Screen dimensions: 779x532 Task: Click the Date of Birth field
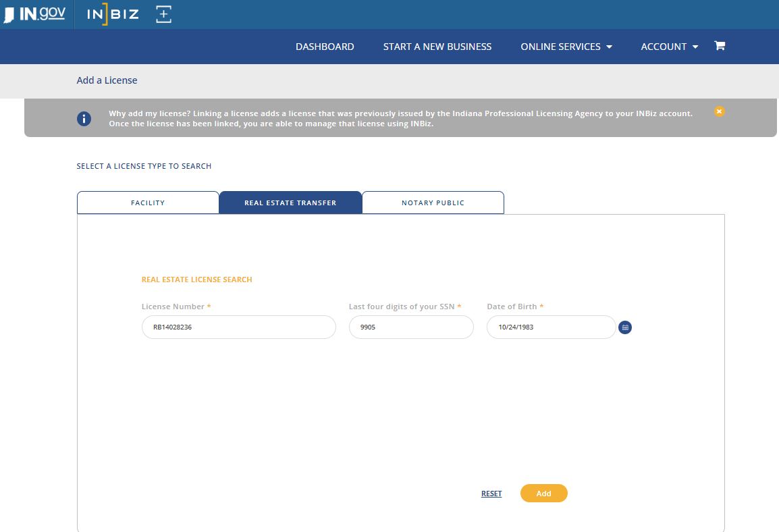point(550,327)
